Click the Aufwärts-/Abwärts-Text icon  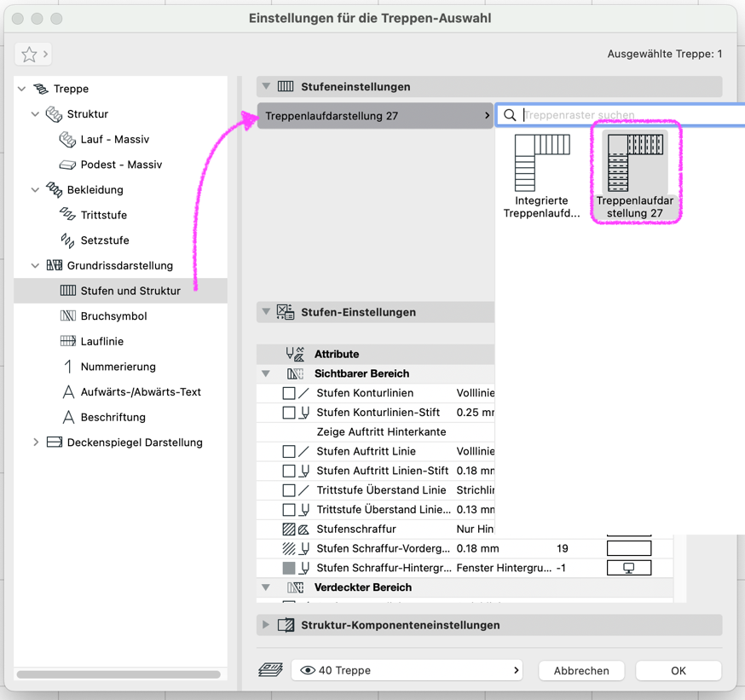point(68,391)
